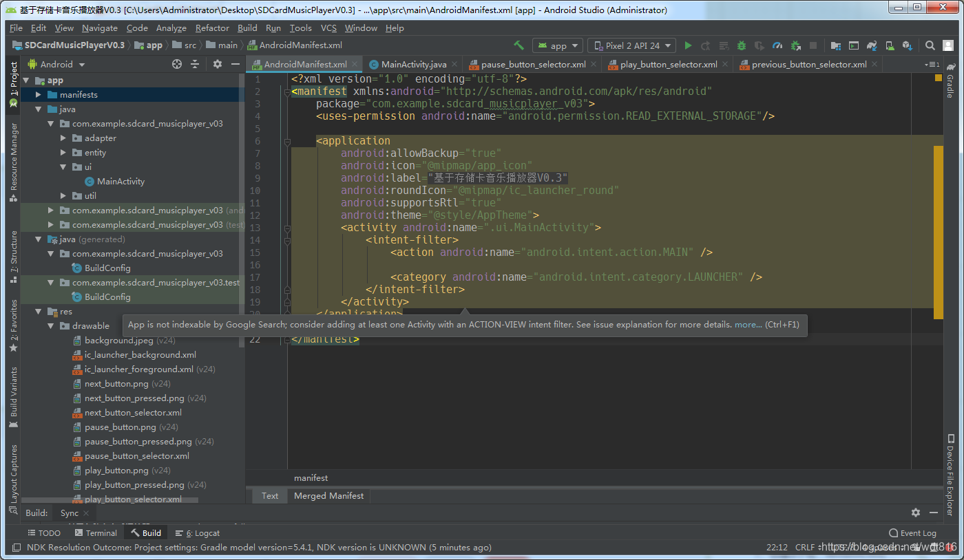This screenshot has width=964, height=560.
Task: Open the Refactor menu
Action: (212, 28)
